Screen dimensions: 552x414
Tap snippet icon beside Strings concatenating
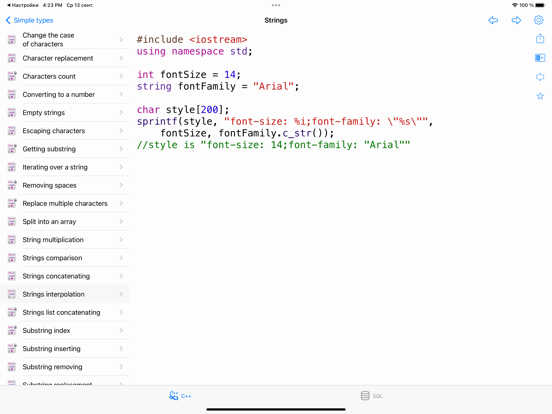click(x=12, y=276)
